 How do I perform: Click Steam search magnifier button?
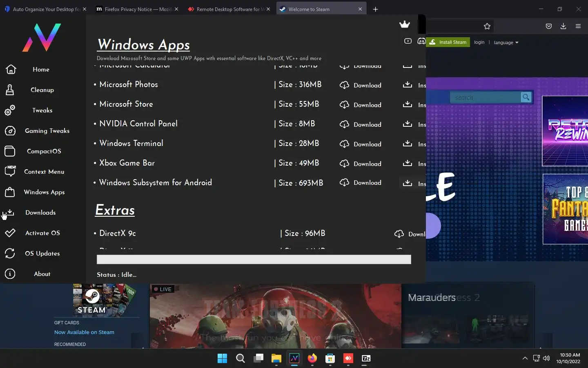tap(526, 97)
